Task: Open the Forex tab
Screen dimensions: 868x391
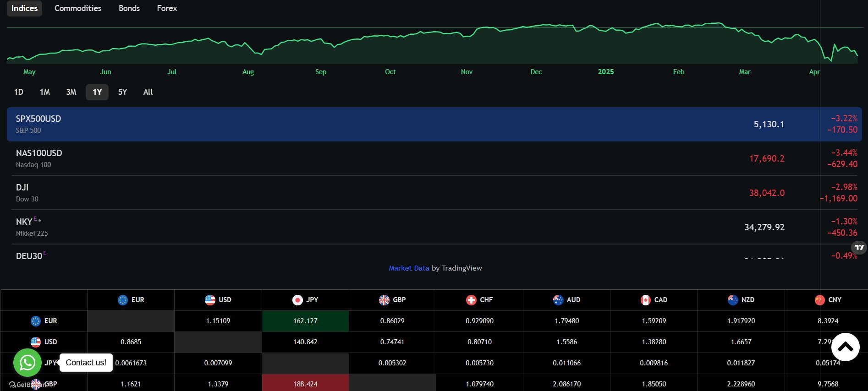Action: tap(167, 8)
